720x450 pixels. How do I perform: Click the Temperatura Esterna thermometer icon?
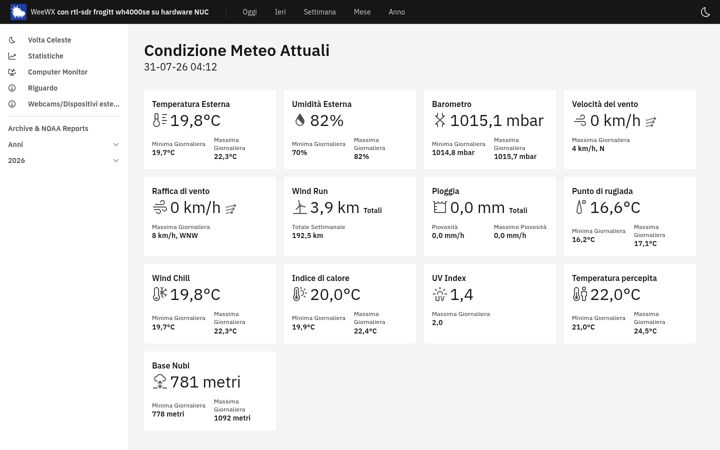160,120
